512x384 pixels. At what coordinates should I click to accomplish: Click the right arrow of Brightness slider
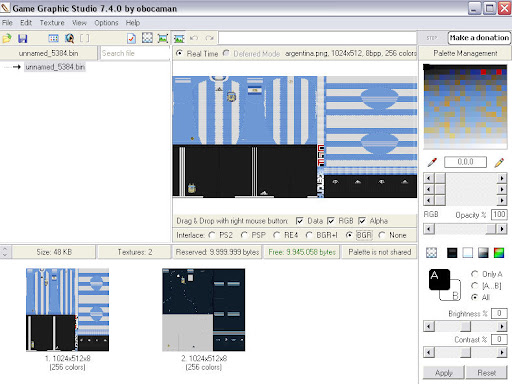(x=502, y=326)
